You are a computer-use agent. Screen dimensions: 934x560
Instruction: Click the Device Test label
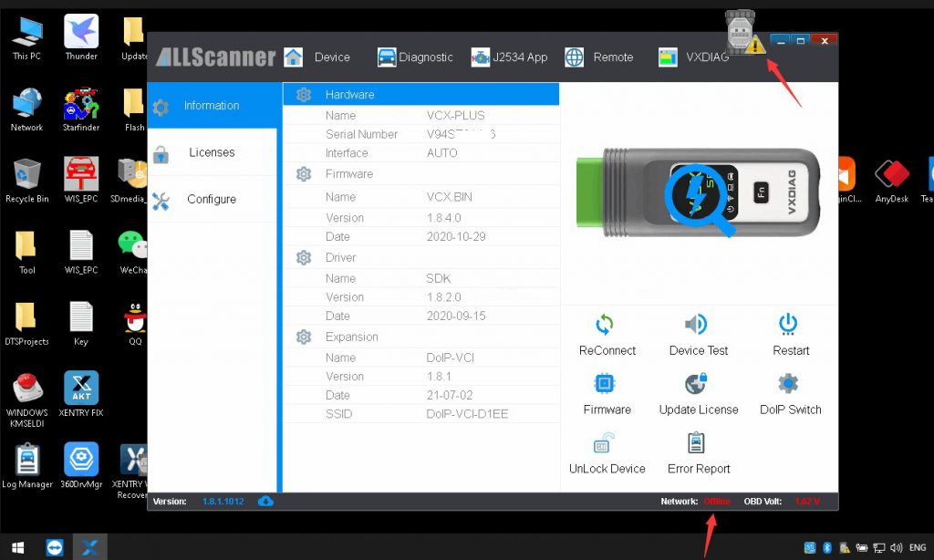(x=698, y=350)
